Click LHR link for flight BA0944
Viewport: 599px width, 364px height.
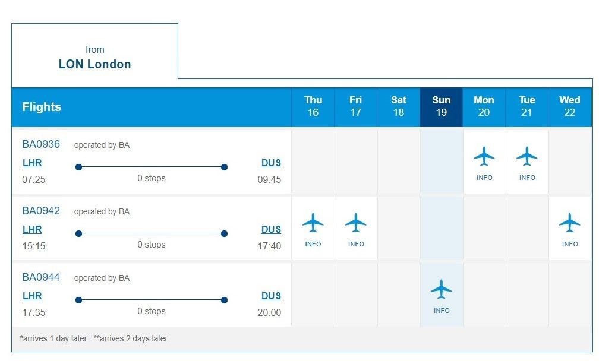click(x=32, y=296)
